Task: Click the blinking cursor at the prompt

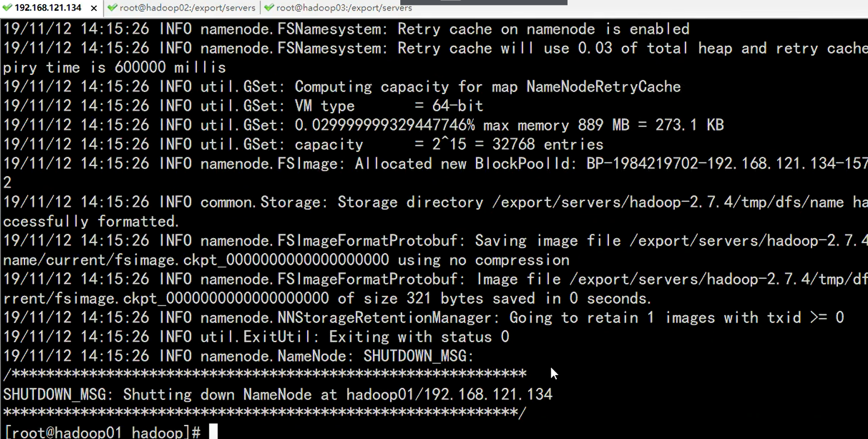Action: 213,431
